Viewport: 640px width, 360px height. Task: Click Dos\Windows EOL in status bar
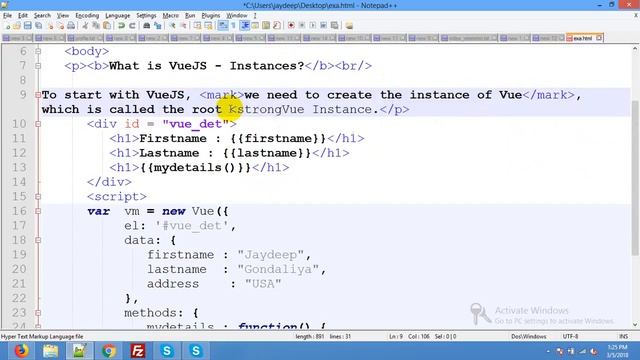(529, 336)
